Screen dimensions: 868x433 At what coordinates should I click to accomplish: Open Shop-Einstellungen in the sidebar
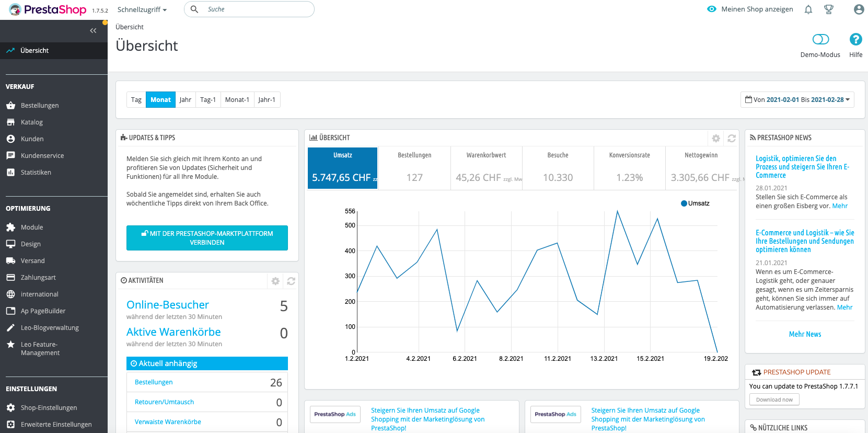point(49,408)
